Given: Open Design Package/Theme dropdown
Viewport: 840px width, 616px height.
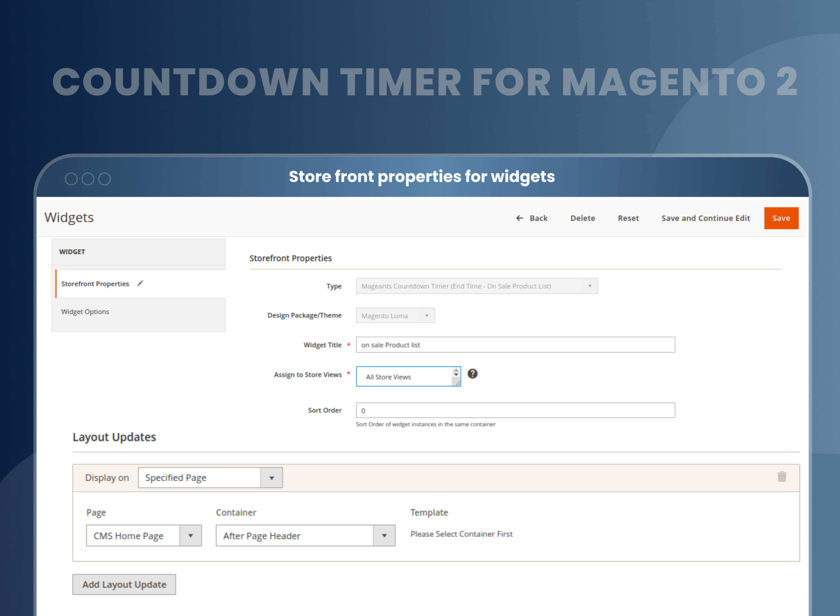Looking at the screenshot, I should (x=395, y=315).
